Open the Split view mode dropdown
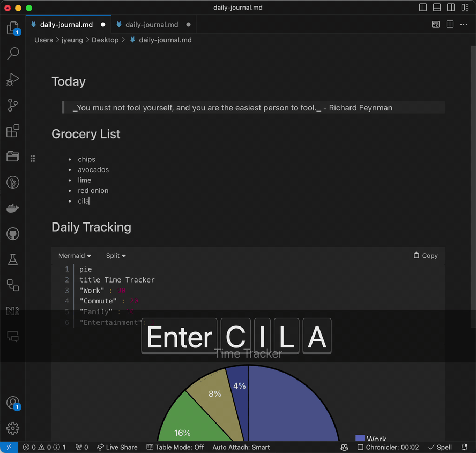This screenshot has width=476, height=453. pyautogui.click(x=116, y=256)
